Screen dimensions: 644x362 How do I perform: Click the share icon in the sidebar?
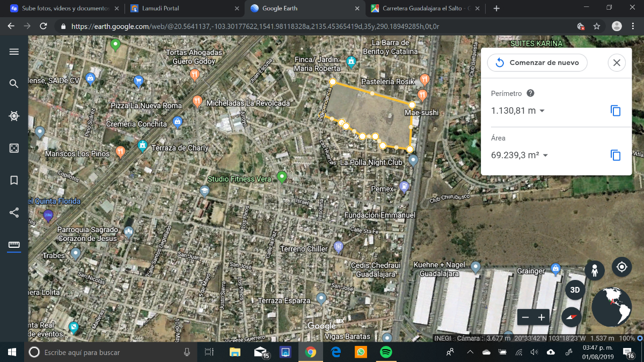coord(14,212)
